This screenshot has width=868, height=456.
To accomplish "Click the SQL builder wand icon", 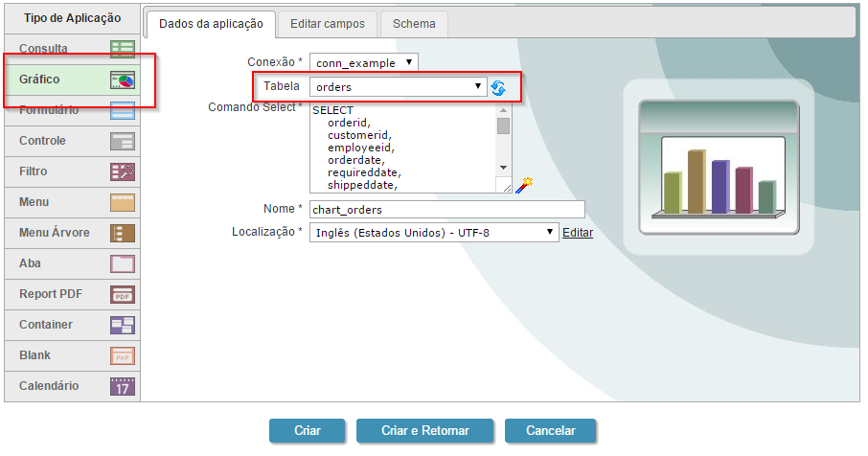I will 523,184.
